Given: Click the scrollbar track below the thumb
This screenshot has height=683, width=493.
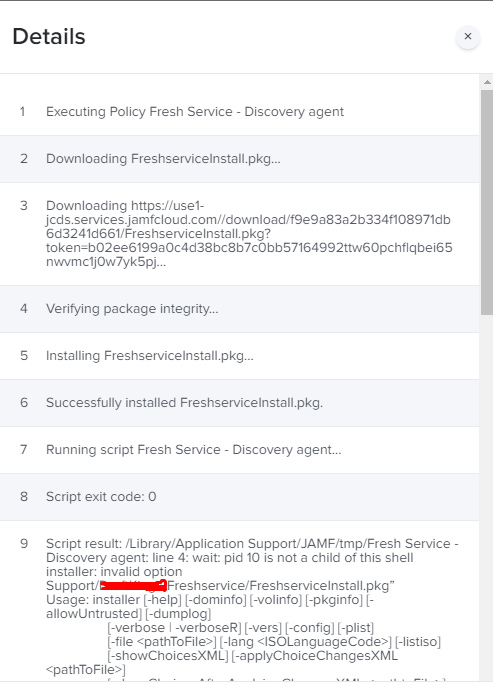Looking at the screenshot, I should tap(487, 497).
